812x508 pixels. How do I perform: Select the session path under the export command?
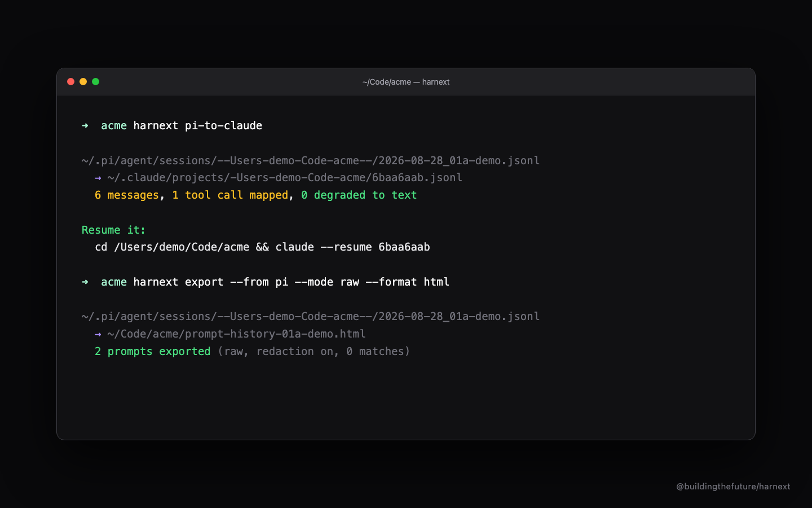(311, 317)
